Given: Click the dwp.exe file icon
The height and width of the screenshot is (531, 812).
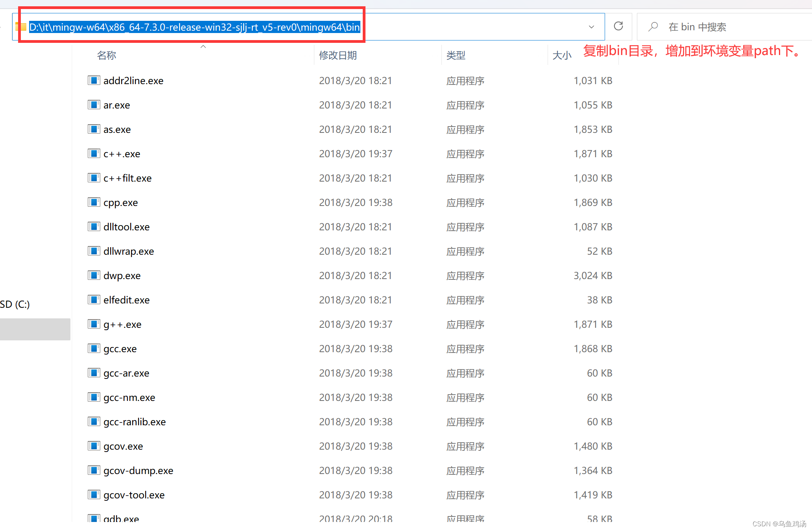Looking at the screenshot, I should (x=94, y=275).
